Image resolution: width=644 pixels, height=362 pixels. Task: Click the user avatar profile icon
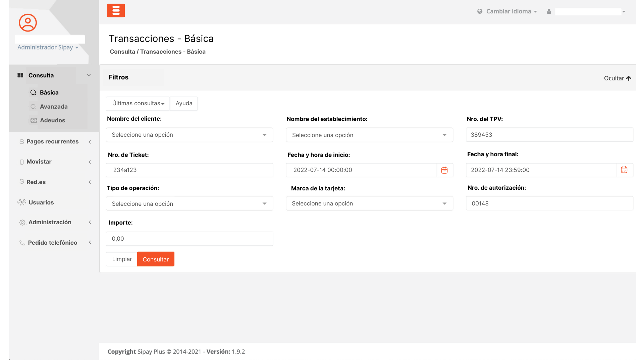[x=28, y=23]
